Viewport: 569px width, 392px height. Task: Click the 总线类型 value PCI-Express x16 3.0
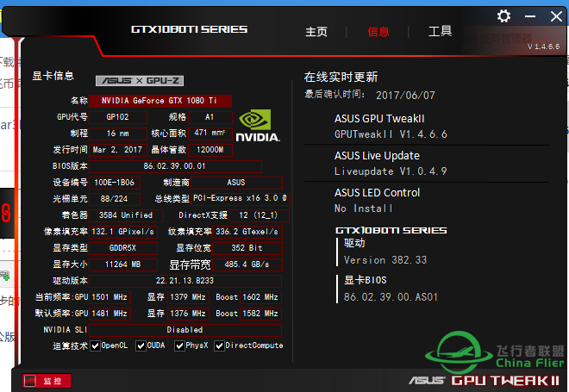coord(241,199)
